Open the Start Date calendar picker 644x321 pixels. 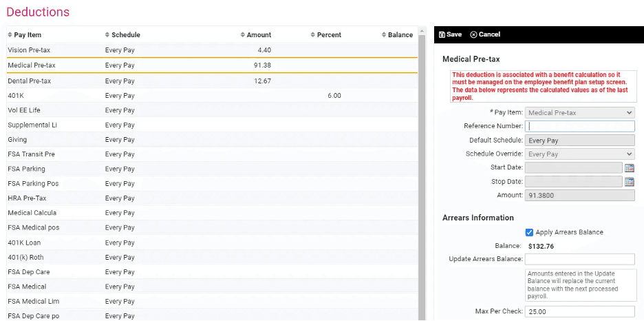(x=630, y=167)
